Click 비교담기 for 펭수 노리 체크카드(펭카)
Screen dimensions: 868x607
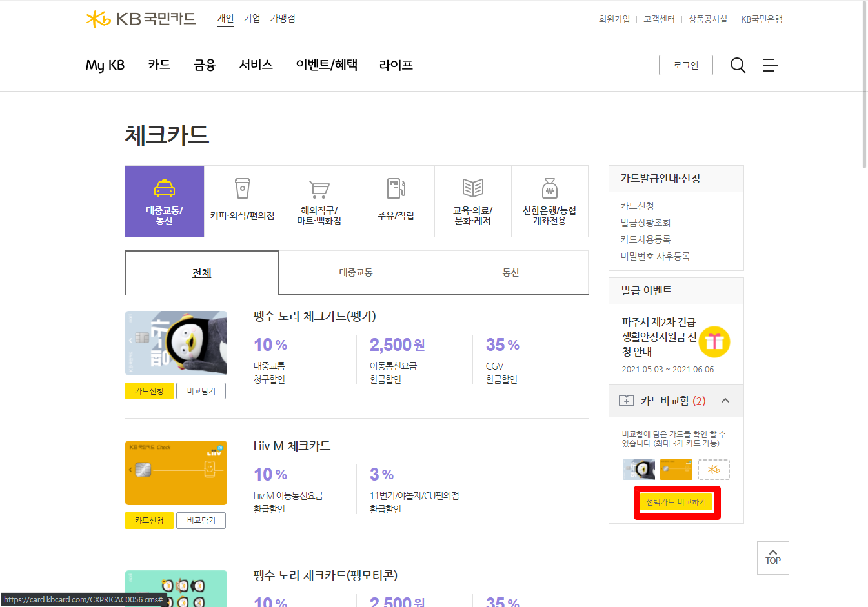pos(201,391)
